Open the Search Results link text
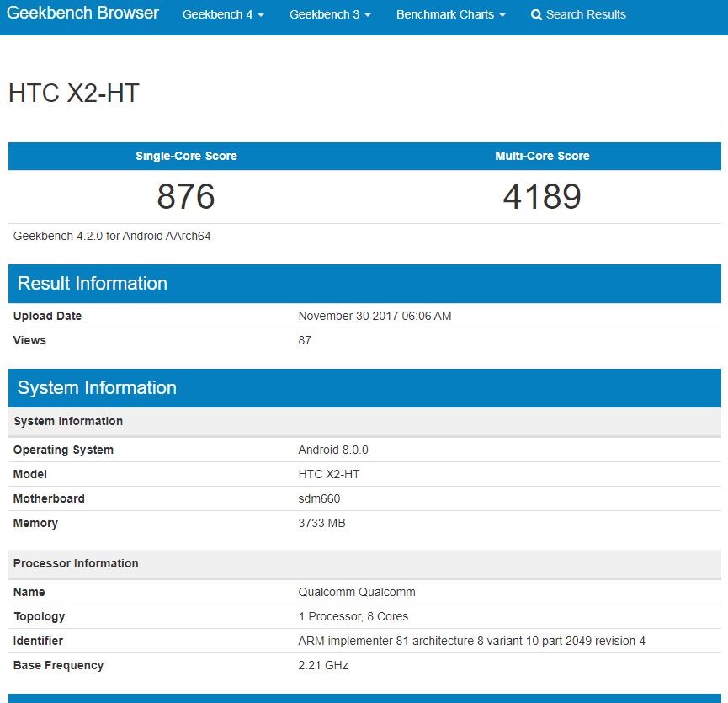Viewport: 728px width, 703px height. point(586,15)
